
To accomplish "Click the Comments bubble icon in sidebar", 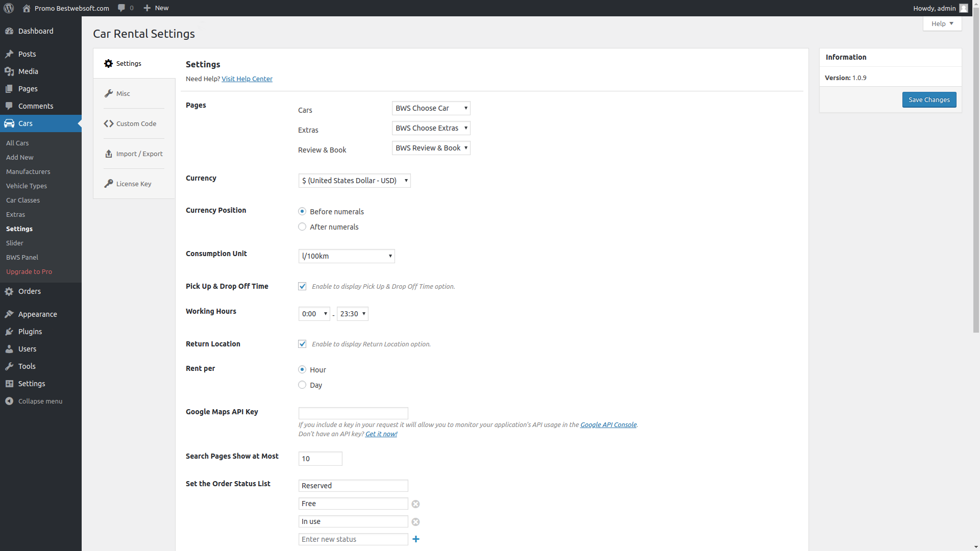I will [9, 106].
